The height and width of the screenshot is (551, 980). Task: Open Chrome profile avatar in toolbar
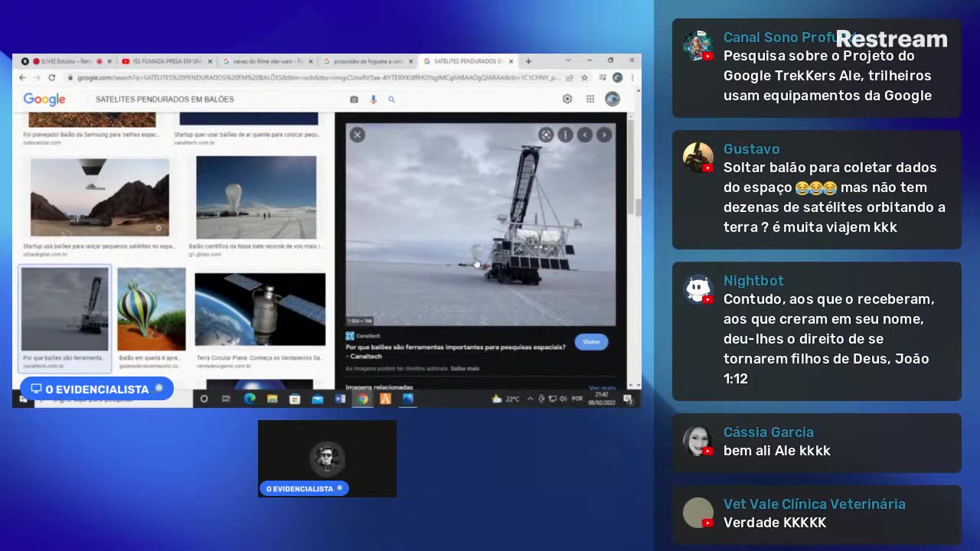tap(617, 78)
